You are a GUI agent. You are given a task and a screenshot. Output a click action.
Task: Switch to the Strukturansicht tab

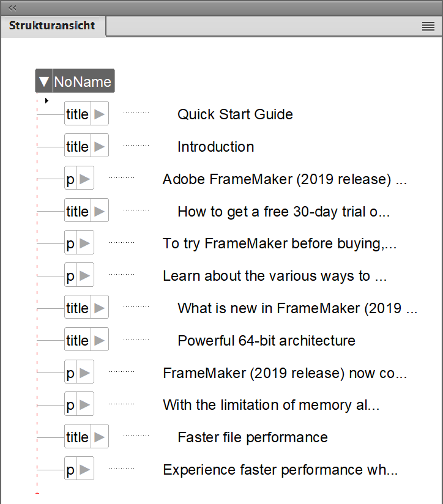(x=52, y=26)
